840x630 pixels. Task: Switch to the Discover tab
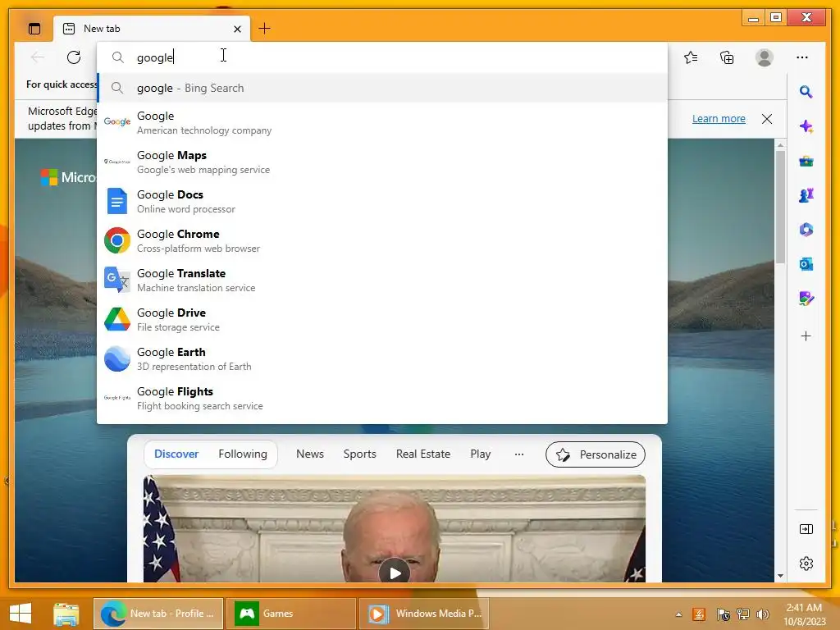pos(176,454)
